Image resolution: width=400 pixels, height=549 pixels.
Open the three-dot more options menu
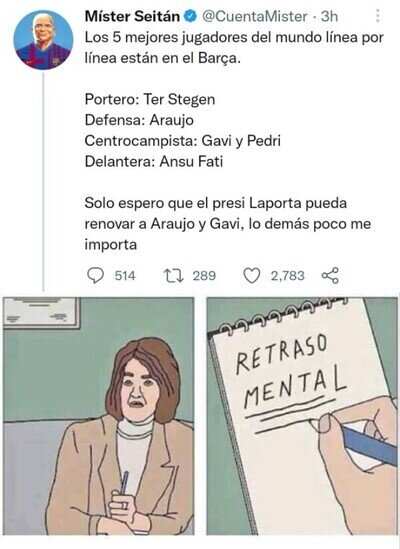point(378,16)
